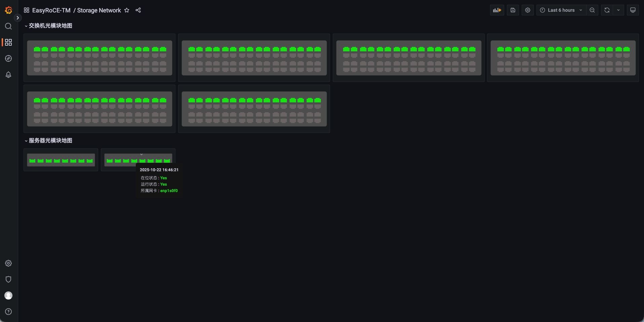Open the Last 6 hours time picker
The image size is (644, 322).
tap(561, 10)
